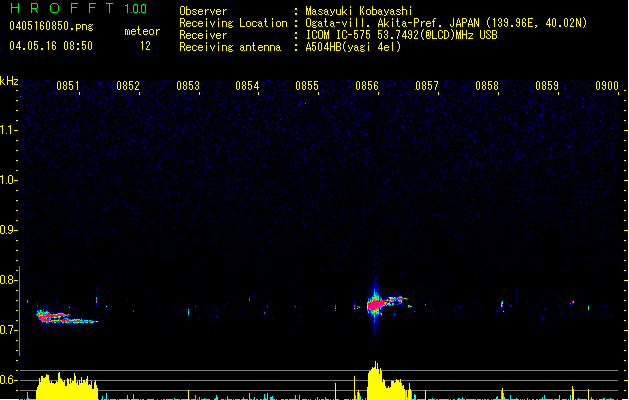Click the kHz axis unit label
The height and width of the screenshot is (400, 629).
9,80
